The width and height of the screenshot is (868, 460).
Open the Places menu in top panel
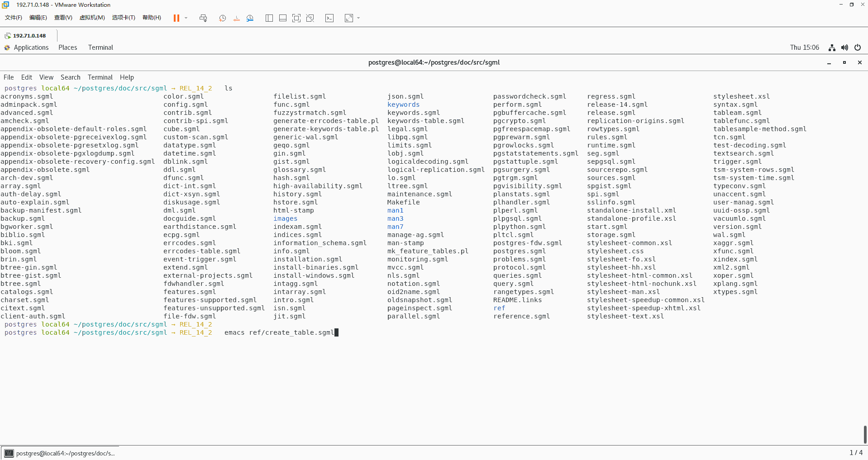[68, 47]
